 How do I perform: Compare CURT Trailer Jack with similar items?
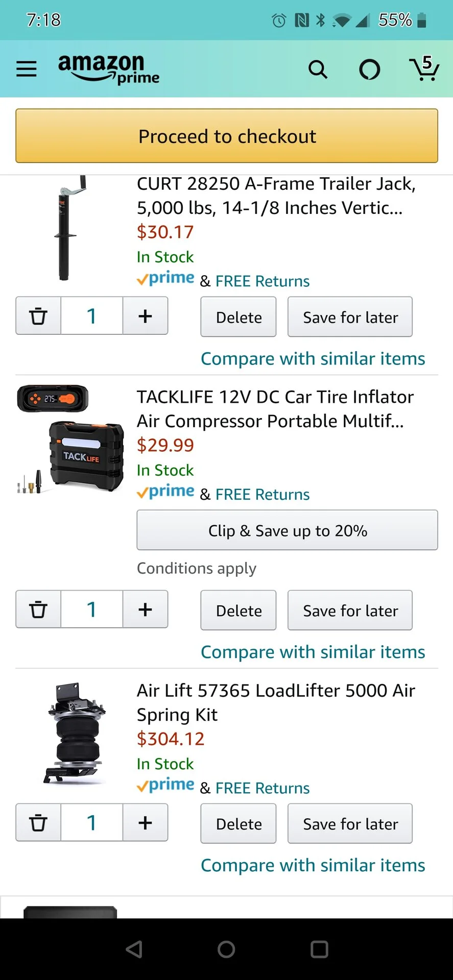click(313, 359)
